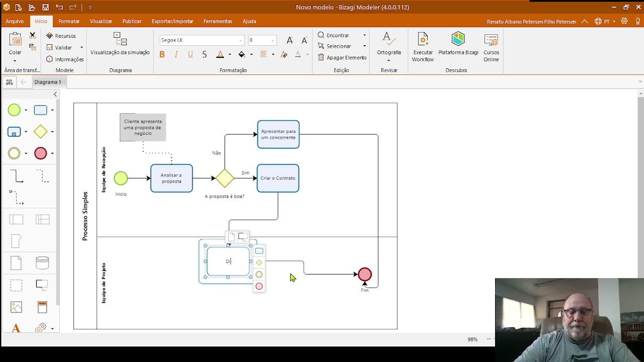Select the Data Object shape
The width and height of the screenshot is (644, 362).
tap(16, 263)
